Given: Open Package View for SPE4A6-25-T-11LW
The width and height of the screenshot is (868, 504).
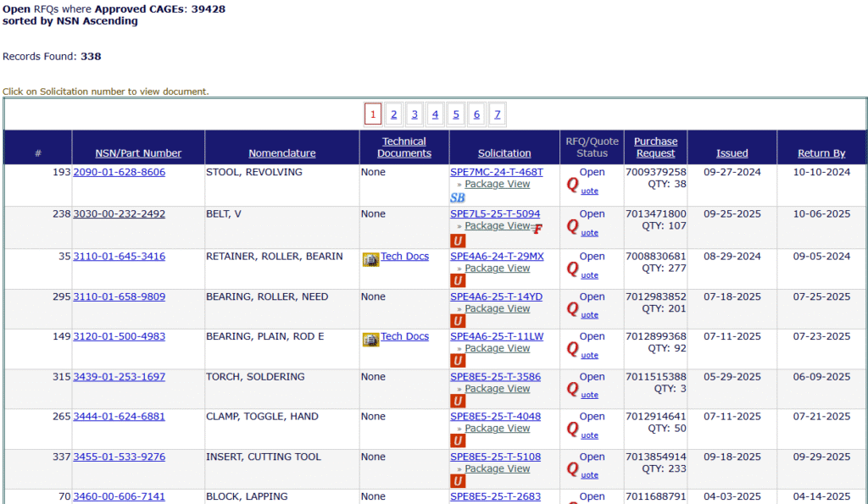Looking at the screenshot, I should (x=497, y=348).
